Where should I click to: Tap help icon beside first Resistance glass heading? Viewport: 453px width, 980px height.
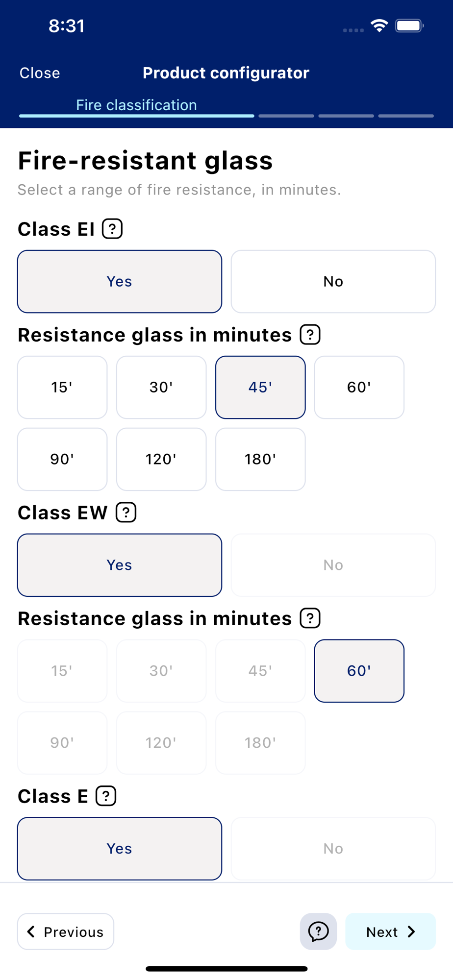(x=310, y=335)
